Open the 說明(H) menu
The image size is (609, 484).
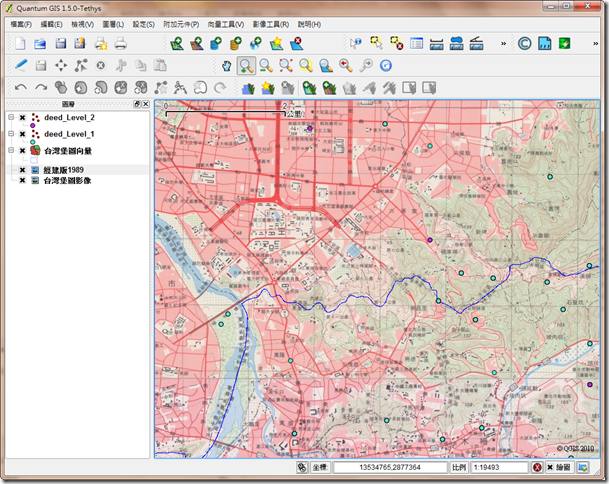tap(309, 24)
